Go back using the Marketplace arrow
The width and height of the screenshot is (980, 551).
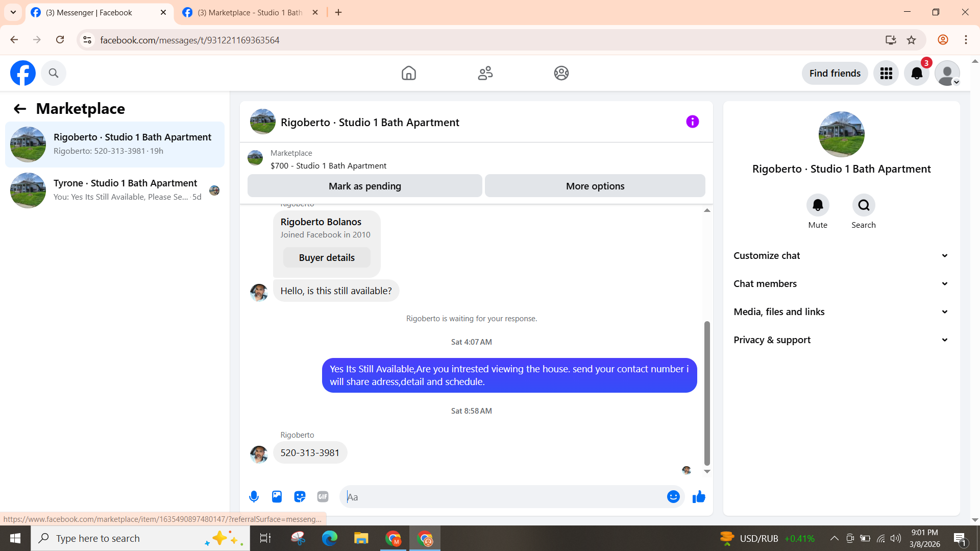(x=19, y=109)
